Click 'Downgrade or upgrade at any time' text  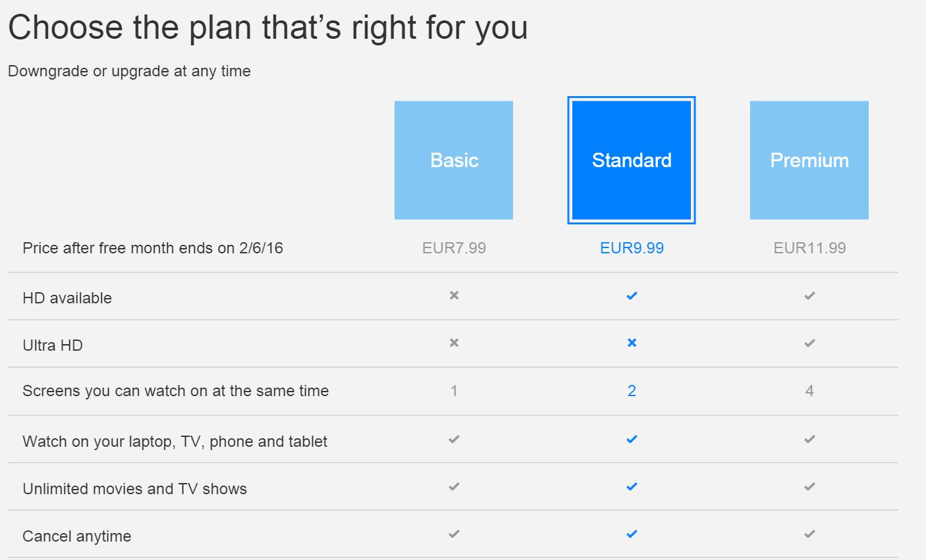click(x=129, y=71)
